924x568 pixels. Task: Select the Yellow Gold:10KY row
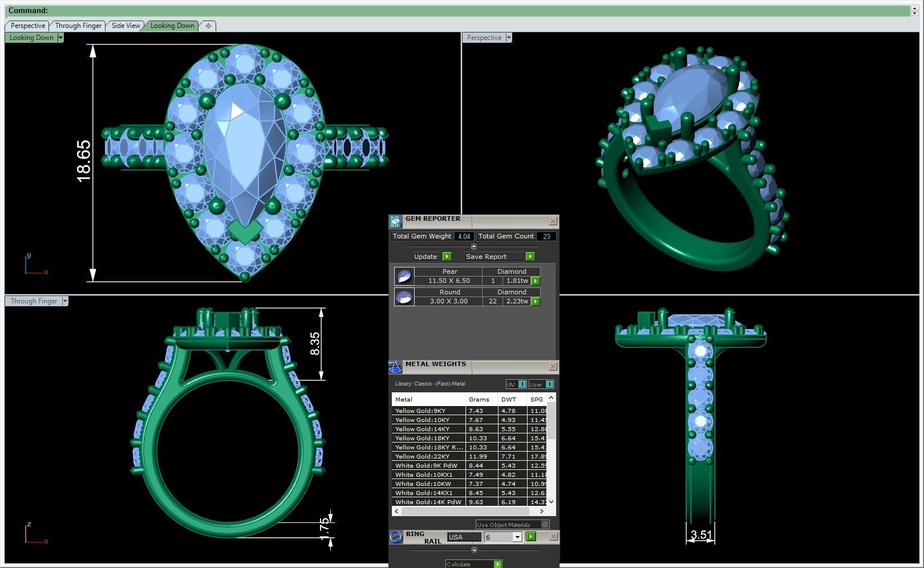click(469, 420)
